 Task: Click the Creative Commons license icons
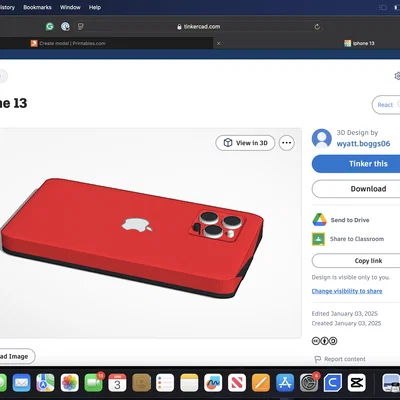point(324,341)
